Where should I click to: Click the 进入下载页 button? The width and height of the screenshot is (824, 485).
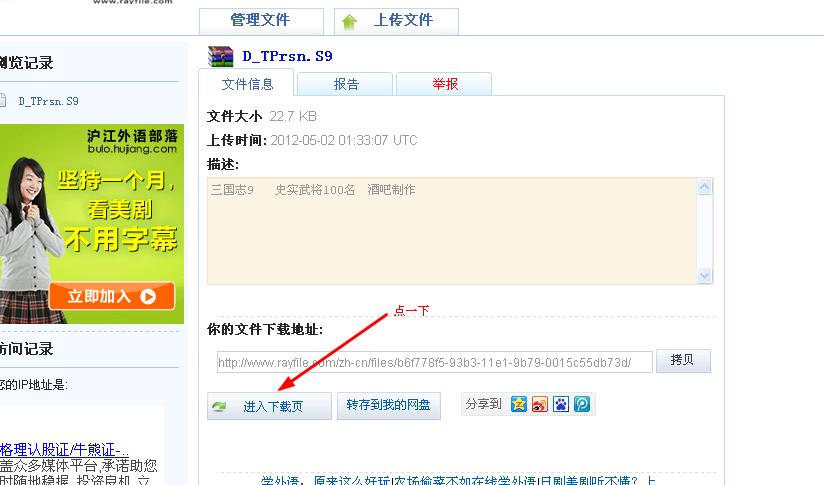tap(269, 406)
